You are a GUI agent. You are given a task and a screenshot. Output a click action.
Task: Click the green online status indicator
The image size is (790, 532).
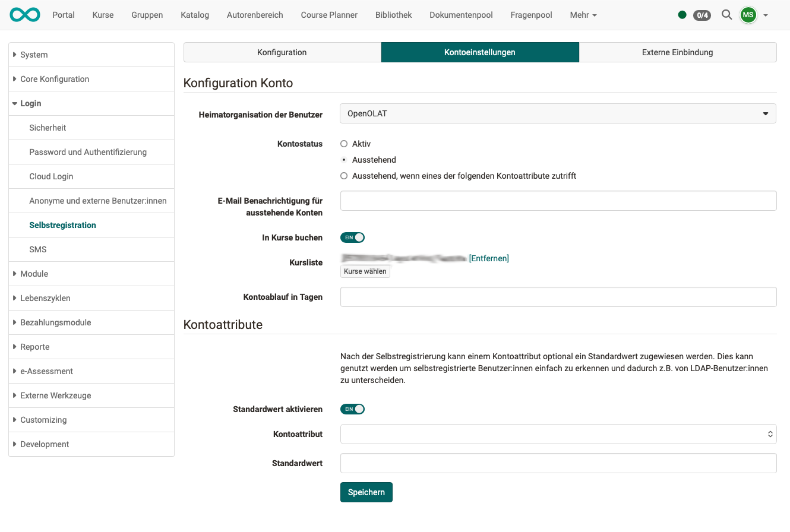tap(682, 15)
